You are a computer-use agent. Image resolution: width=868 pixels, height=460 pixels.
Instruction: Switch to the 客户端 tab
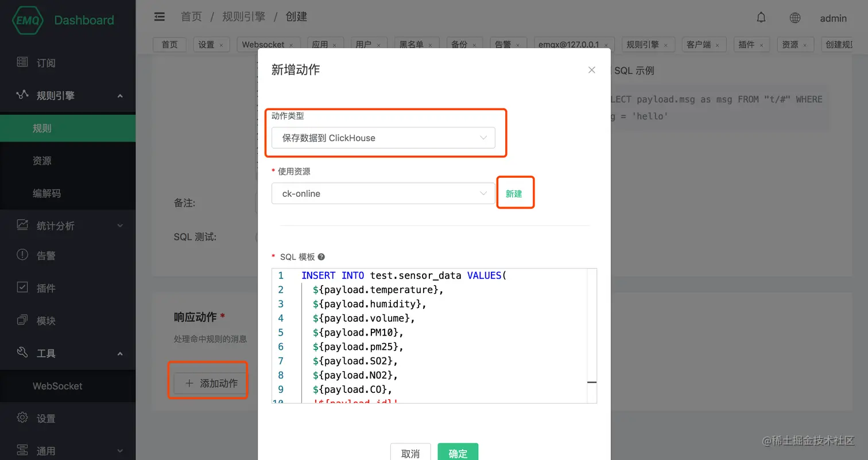tap(704, 44)
